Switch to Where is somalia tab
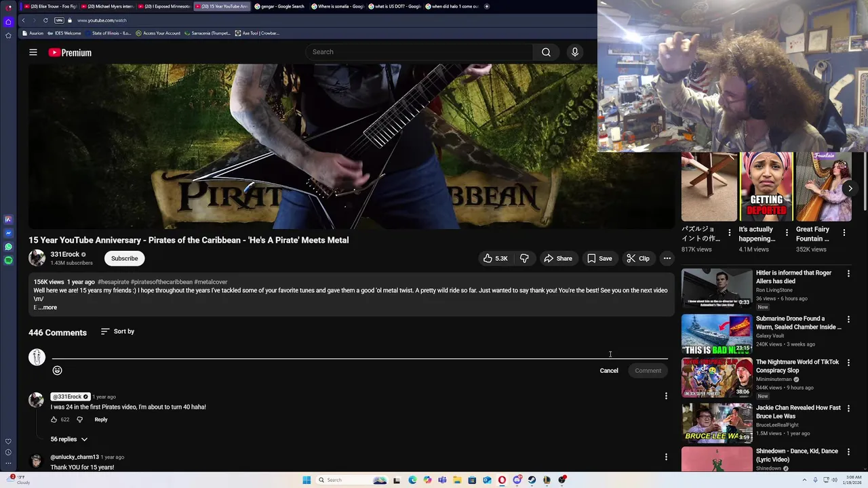 tap(337, 6)
